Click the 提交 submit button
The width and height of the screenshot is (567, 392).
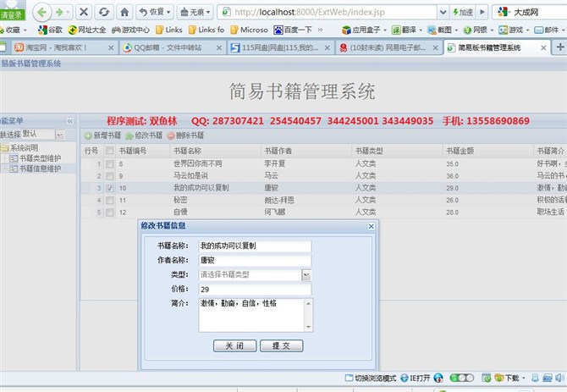pyautogui.click(x=281, y=346)
